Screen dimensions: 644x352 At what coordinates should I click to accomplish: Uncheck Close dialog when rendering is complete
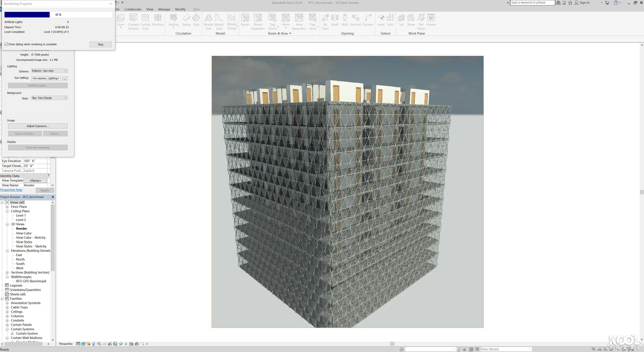6,44
